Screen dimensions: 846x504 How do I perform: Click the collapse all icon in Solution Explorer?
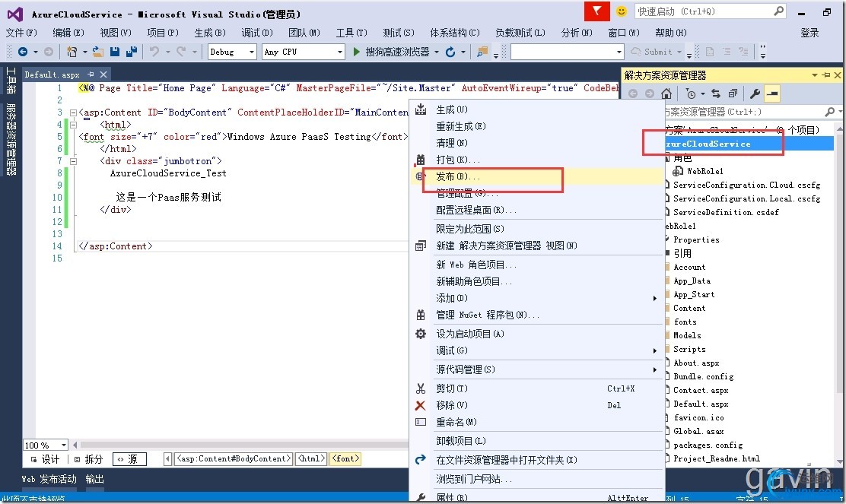click(x=733, y=94)
